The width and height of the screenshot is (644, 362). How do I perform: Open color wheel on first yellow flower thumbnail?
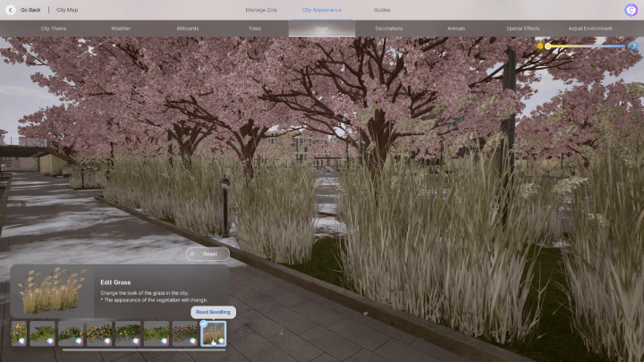(21, 341)
